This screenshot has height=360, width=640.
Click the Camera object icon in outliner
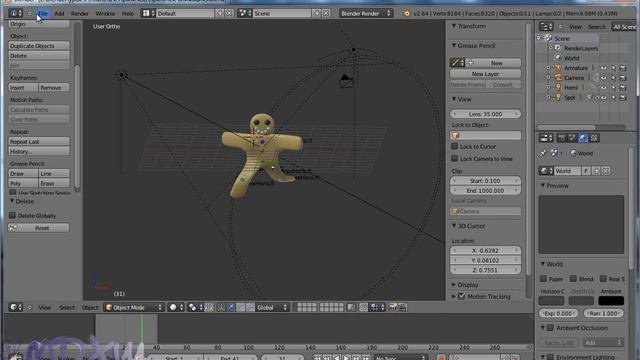click(558, 78)
